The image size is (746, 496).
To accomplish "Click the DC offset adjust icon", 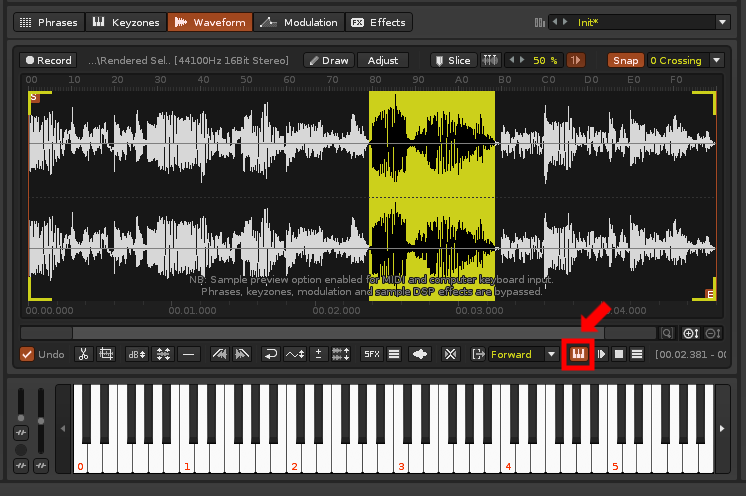I will 294,354.
